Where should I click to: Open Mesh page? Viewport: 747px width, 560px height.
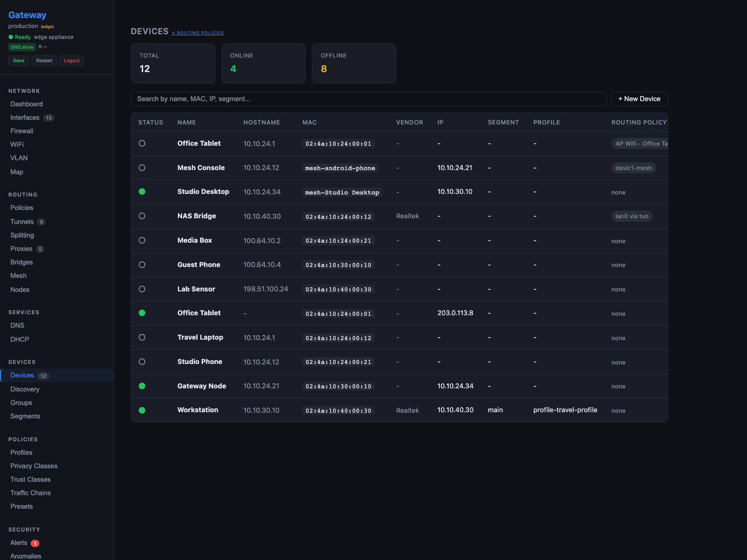tap(19, 276)
